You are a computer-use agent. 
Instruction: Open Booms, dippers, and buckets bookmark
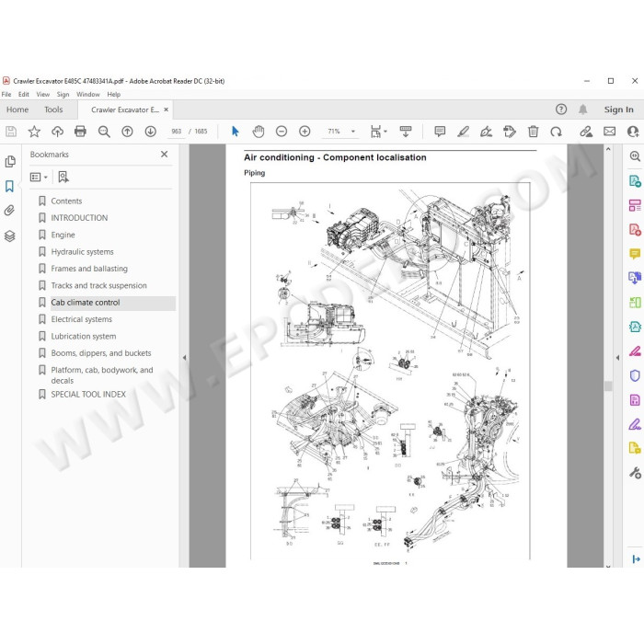101,352
